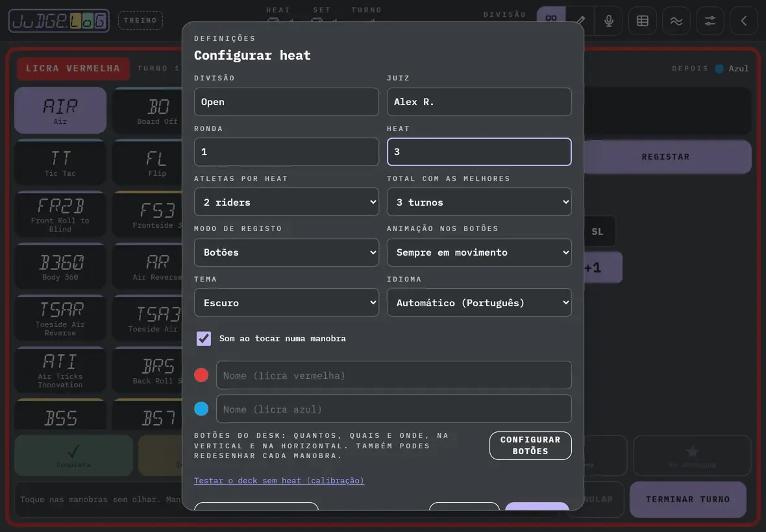The height and width of the screenshot is (532, 766).
Task: Open settings sliders icon in top bar
Action: 710,21
